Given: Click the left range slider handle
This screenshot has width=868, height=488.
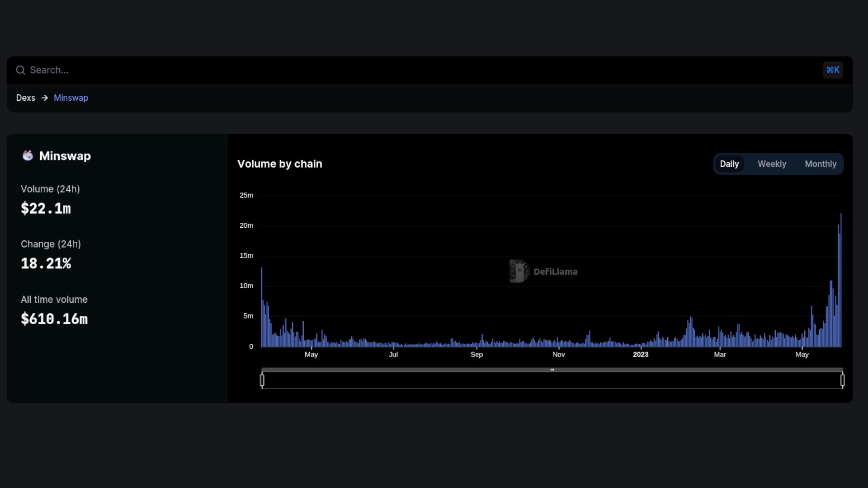Looking at the screenshot, I should click(x=262, y=380).
